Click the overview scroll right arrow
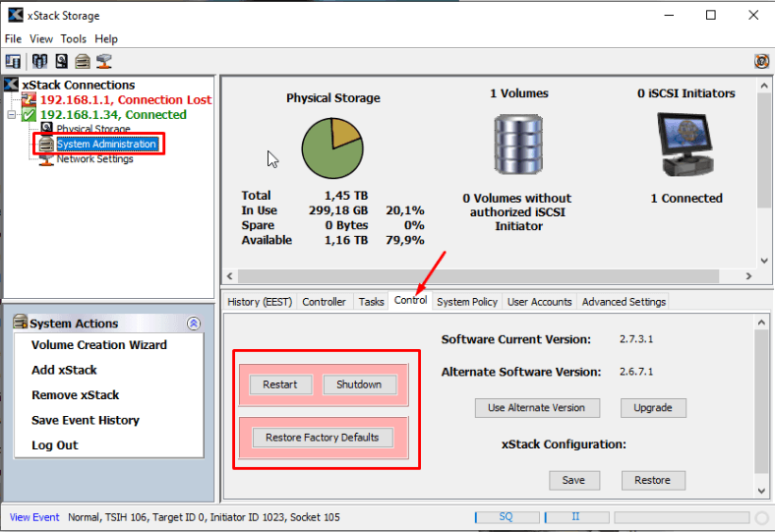This screenshot has width=775, height=532. tap(748, 276)
